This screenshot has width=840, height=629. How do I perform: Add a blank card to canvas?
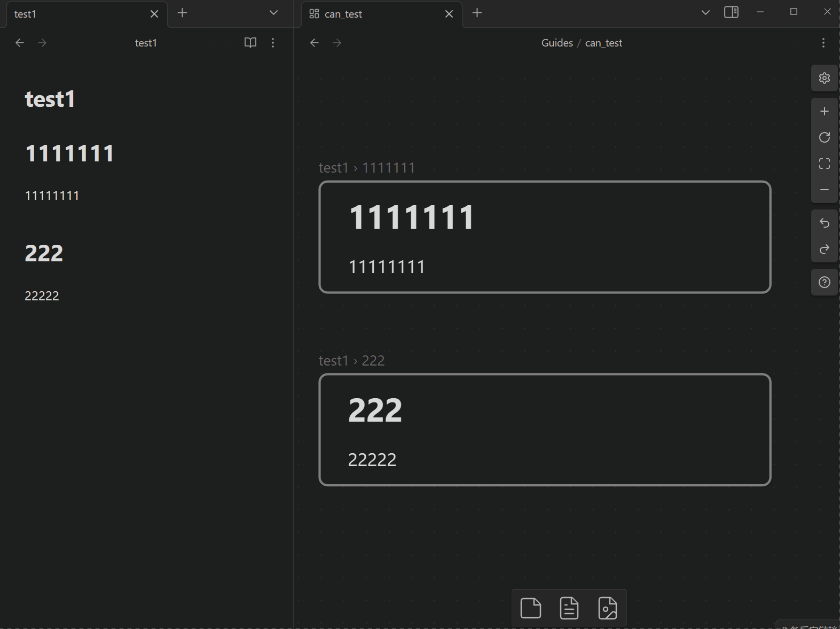(x=530, y=608)
